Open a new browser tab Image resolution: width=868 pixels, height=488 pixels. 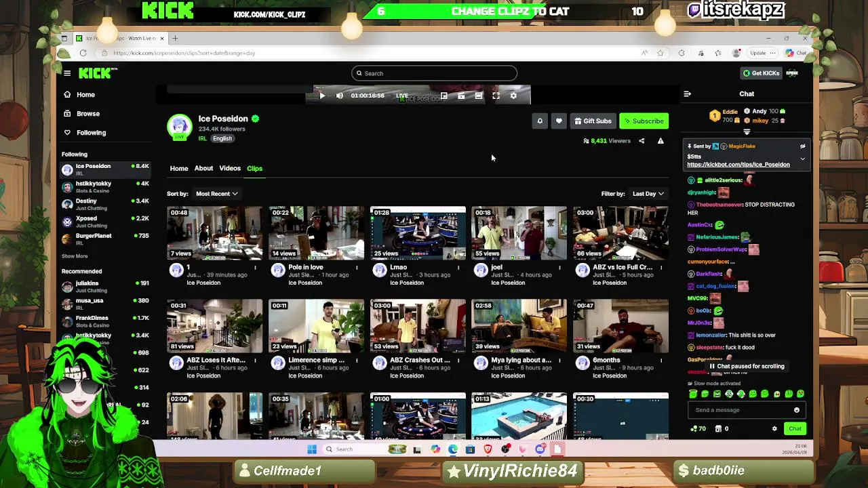(175, 38)
